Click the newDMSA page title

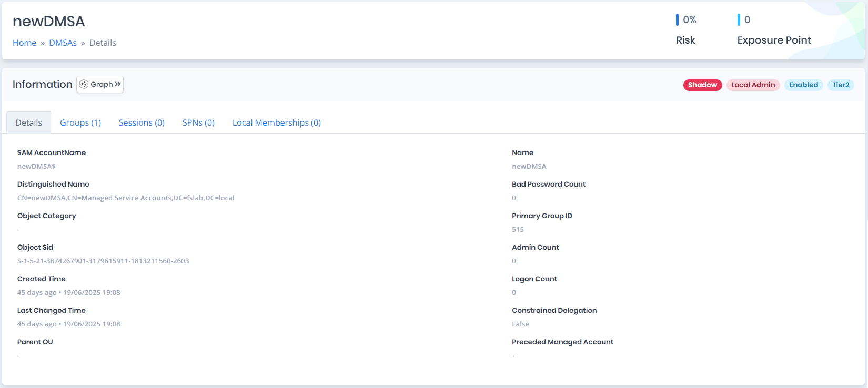[x=48, y=21]
